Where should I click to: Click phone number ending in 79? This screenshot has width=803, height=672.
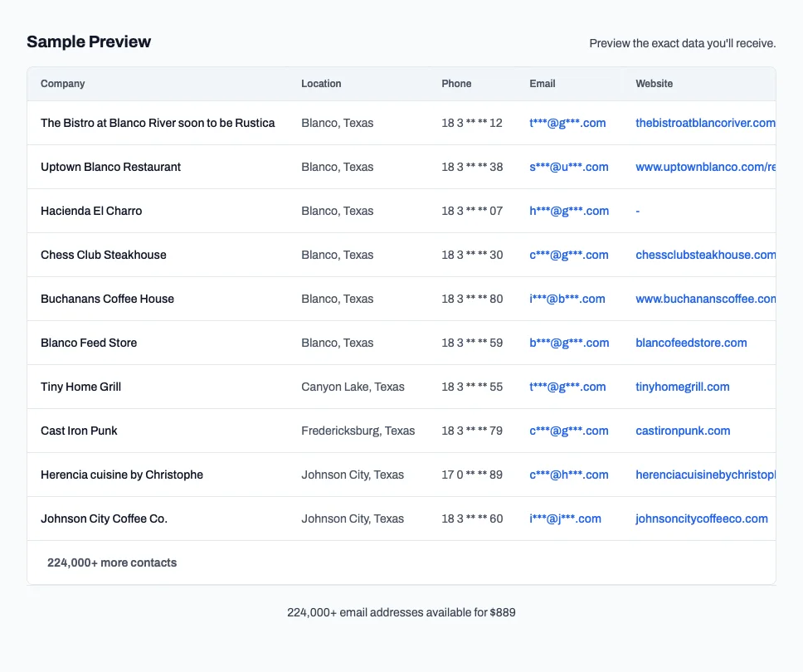[x=472, y=431]
